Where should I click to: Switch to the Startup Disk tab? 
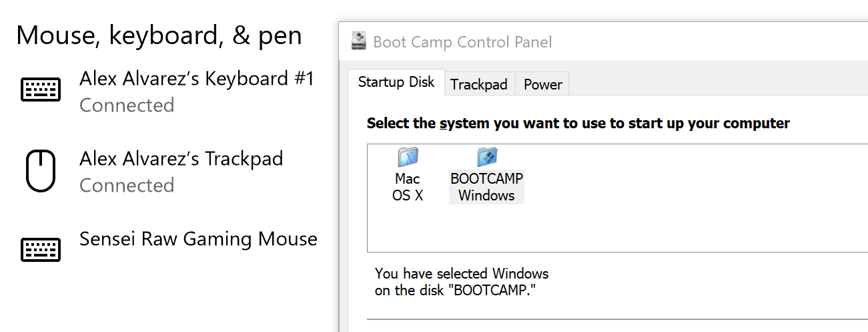point(396,82)
